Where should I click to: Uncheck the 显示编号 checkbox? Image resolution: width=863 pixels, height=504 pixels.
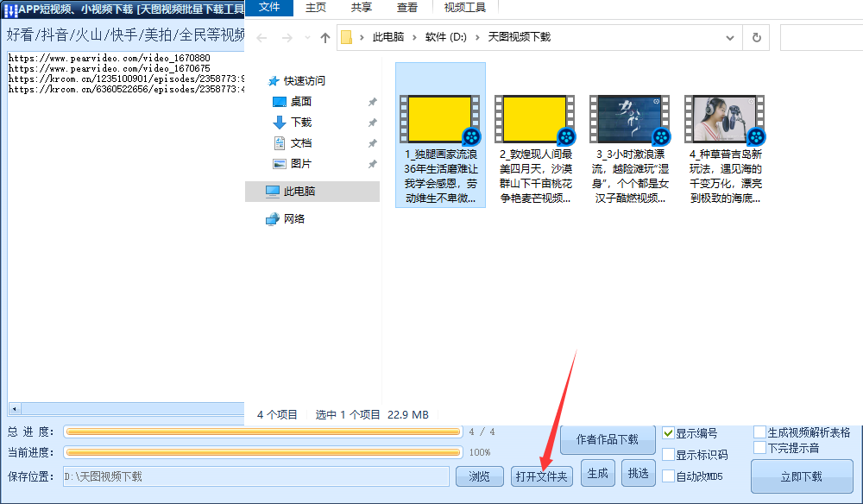[668, 433]
